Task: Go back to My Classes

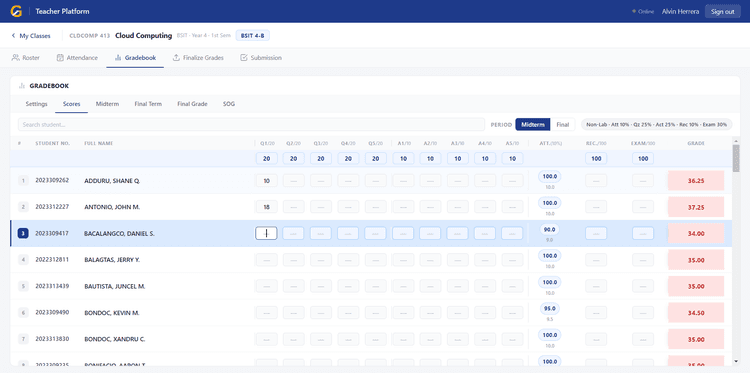Action: click(x=31, y=36)
